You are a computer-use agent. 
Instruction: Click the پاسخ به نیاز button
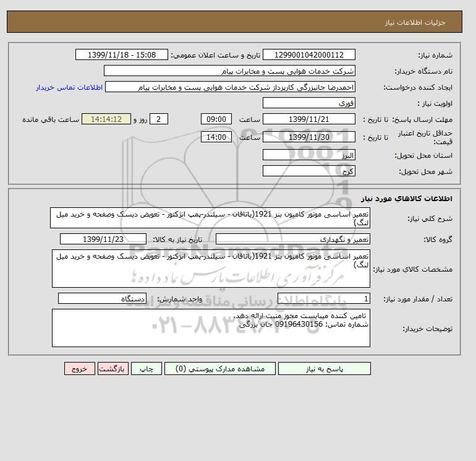pyautogui.click(x=324, y=369)
